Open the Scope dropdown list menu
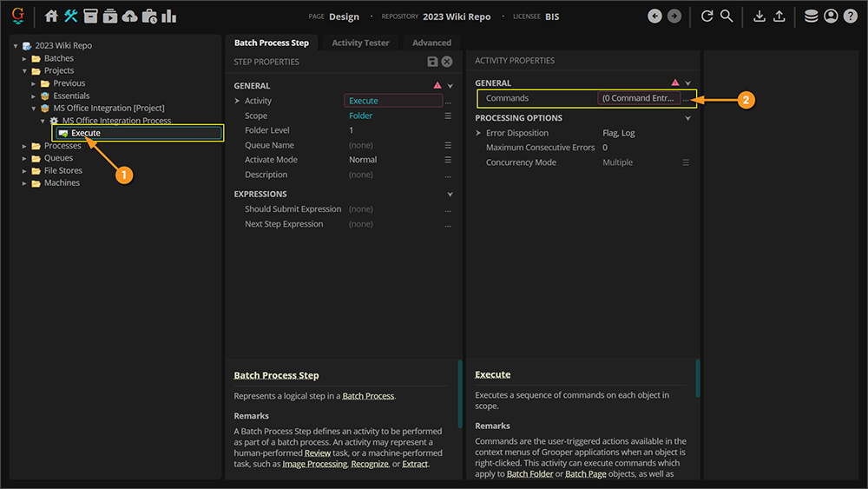Screen dimensions: 868x489 click(448, 116)
